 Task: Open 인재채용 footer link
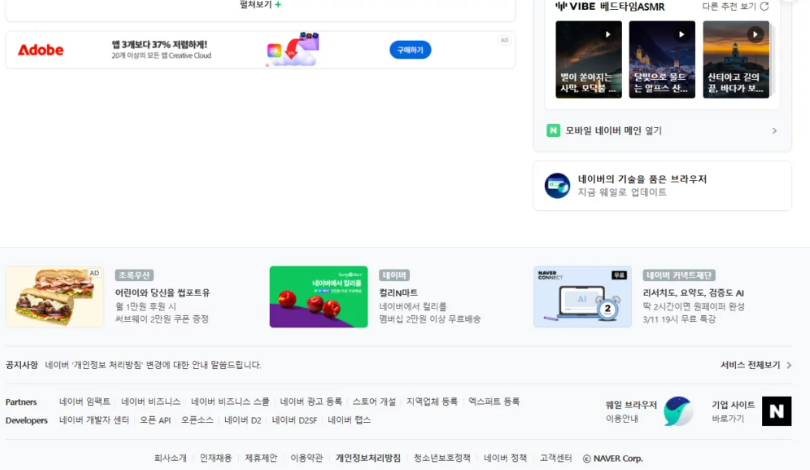[216, 458]
